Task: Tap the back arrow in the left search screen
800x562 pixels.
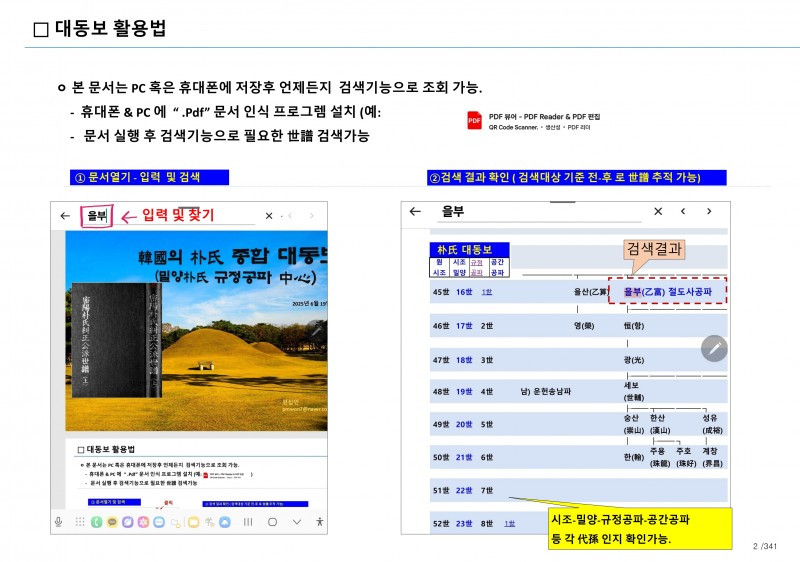Action: [65, 216]
